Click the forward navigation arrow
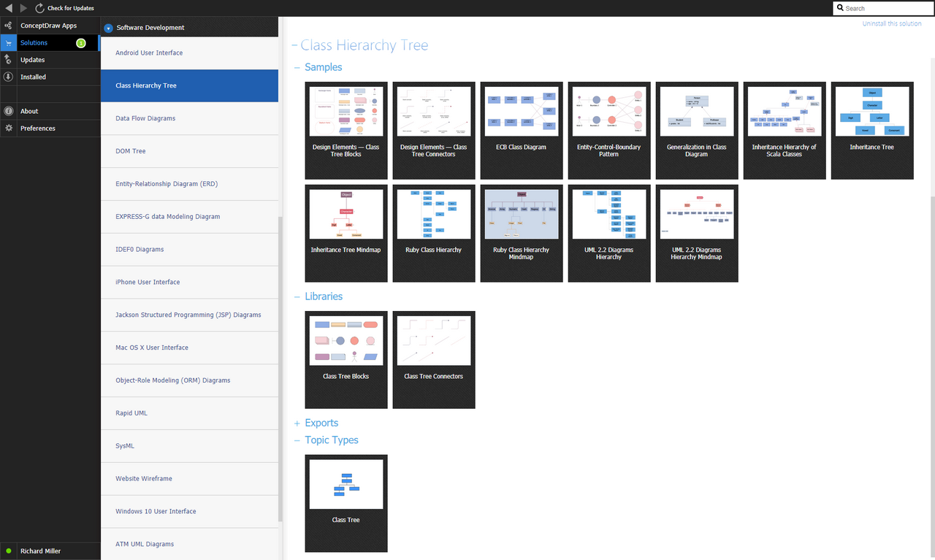The width and height of the screenshot is (935, 560). [x=24, y=8]
